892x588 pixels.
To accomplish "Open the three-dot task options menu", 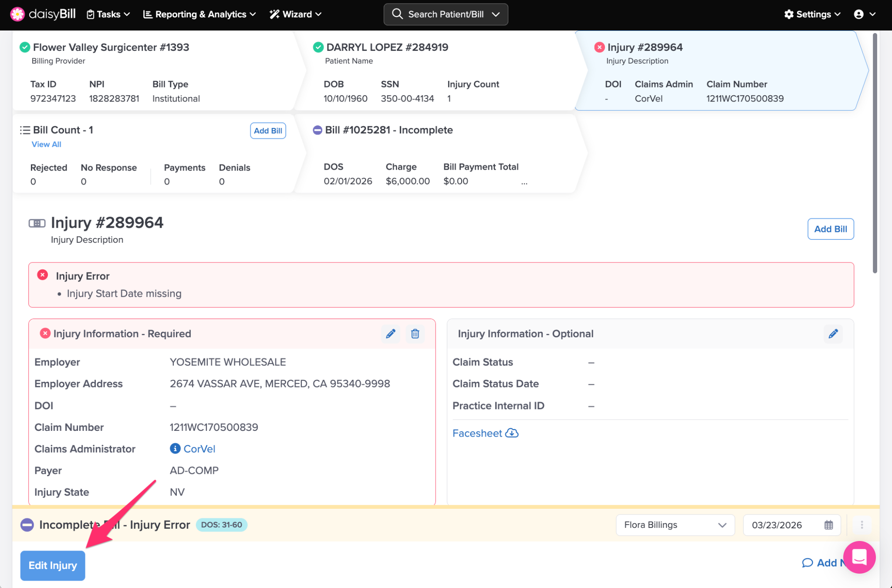I will [862, 525].
